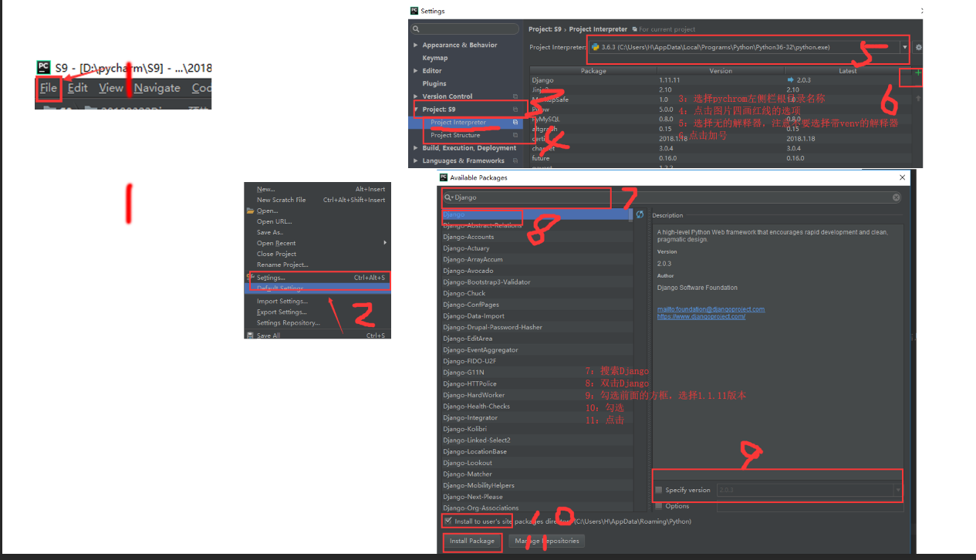
Task: Click the Package column header
Action: [x=593, y=71]
